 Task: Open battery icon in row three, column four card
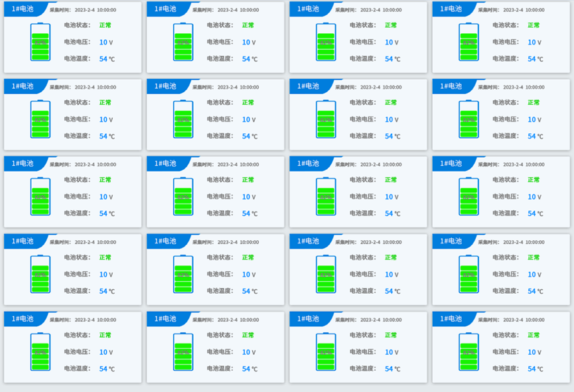tap(468, 196)
